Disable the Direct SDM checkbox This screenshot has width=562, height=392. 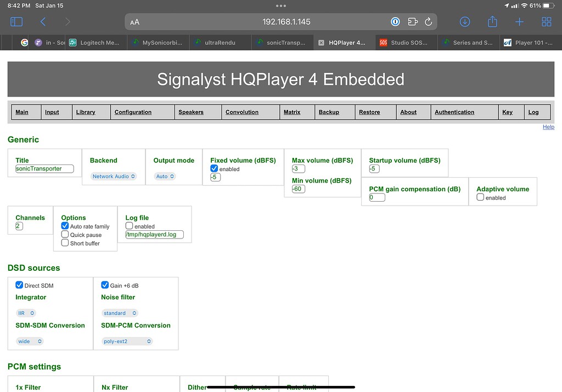(19, 285)
